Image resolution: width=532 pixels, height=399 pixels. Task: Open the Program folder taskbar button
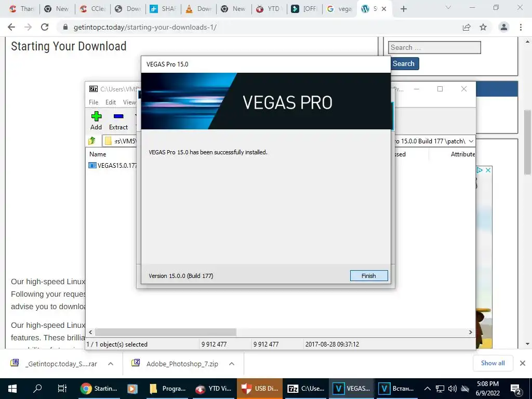tap(168, 388)
